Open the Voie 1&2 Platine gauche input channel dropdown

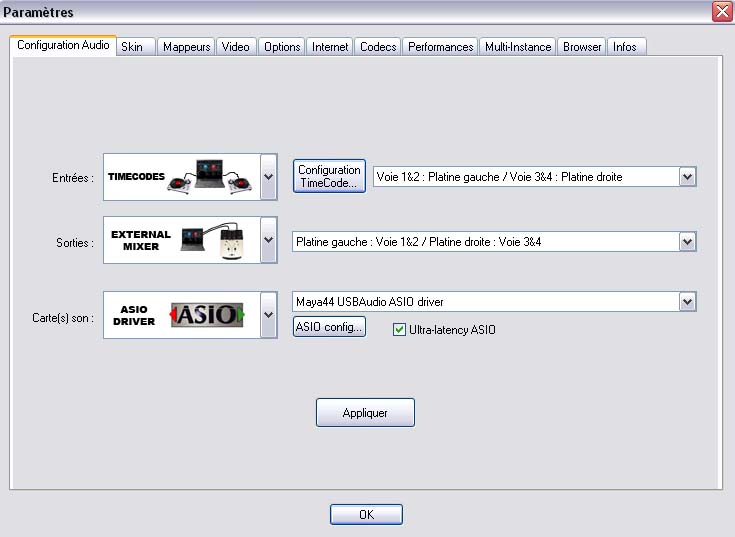[x=534, y=177]
